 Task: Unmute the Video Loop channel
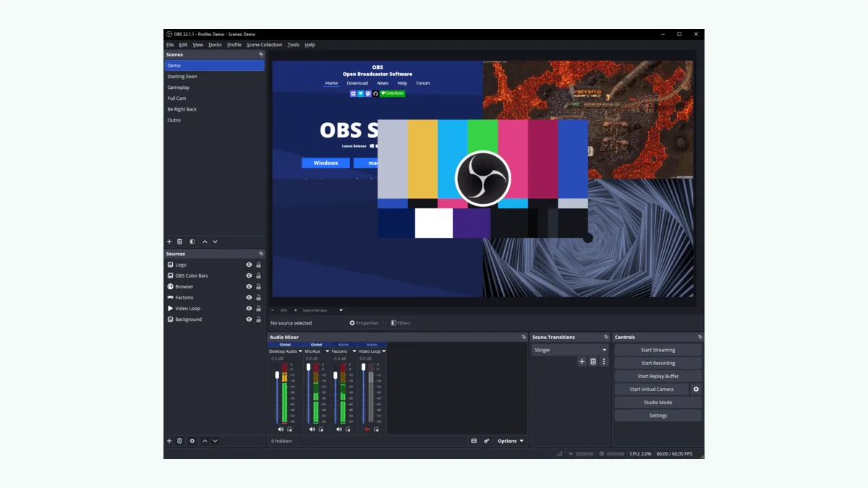(367, 429)
